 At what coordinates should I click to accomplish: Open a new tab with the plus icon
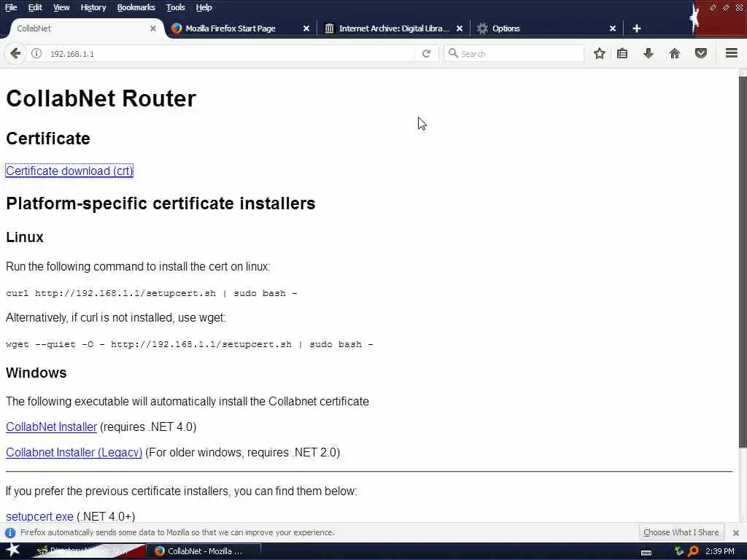tap(636, 28)
